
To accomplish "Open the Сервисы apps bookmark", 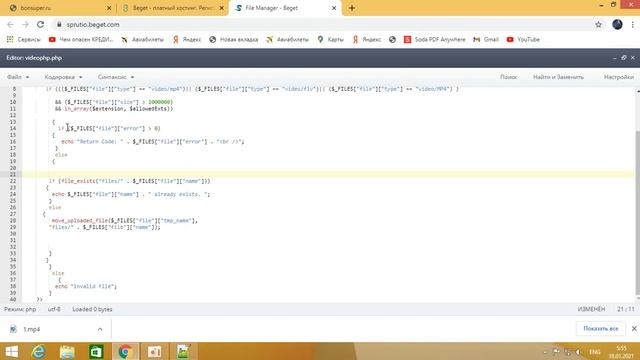I will [x=24, y=40].
